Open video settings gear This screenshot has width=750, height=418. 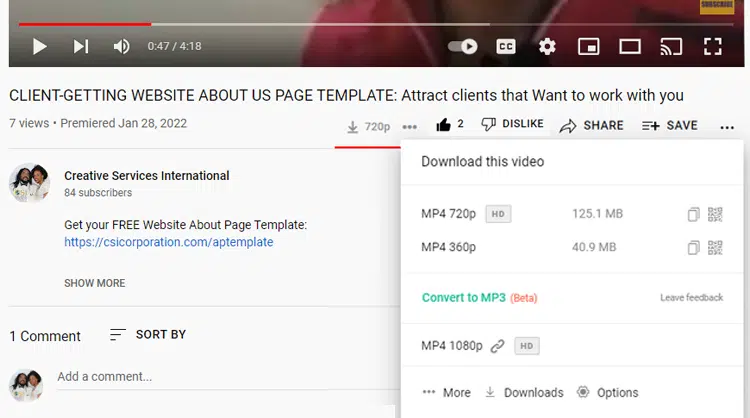tap(547, 46)
